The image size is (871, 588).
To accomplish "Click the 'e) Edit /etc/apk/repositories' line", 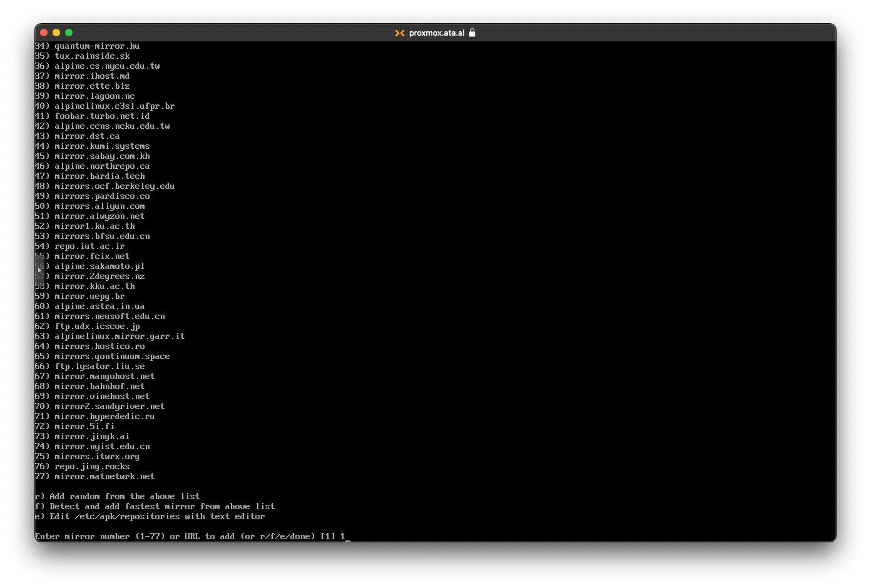I will [x=150, y=517].
